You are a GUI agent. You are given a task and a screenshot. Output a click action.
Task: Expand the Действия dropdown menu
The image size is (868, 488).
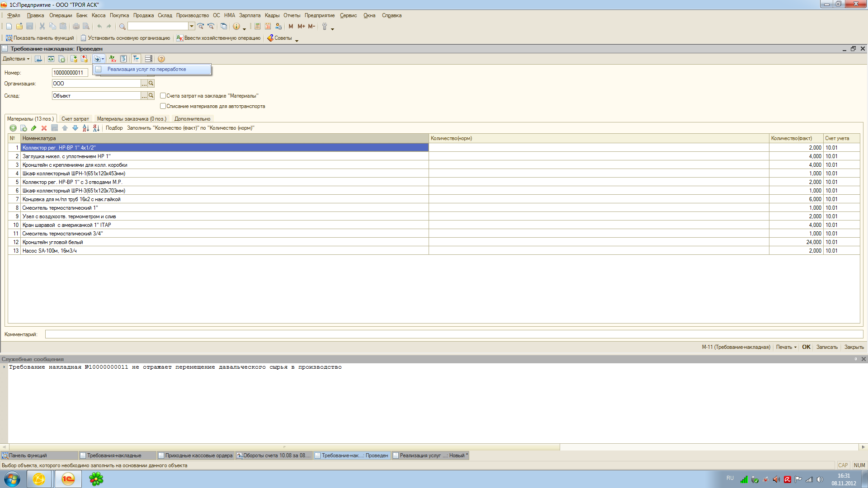click(16, 59)
